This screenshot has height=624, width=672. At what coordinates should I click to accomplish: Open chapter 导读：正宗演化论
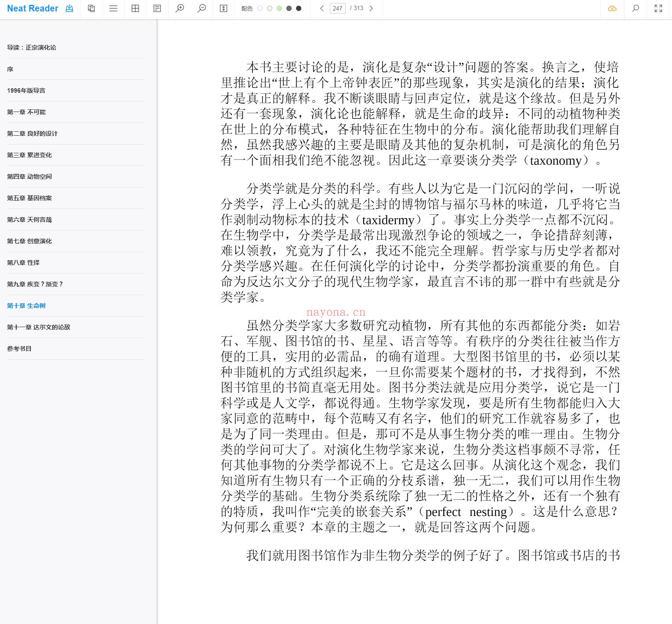pos(32,47)
